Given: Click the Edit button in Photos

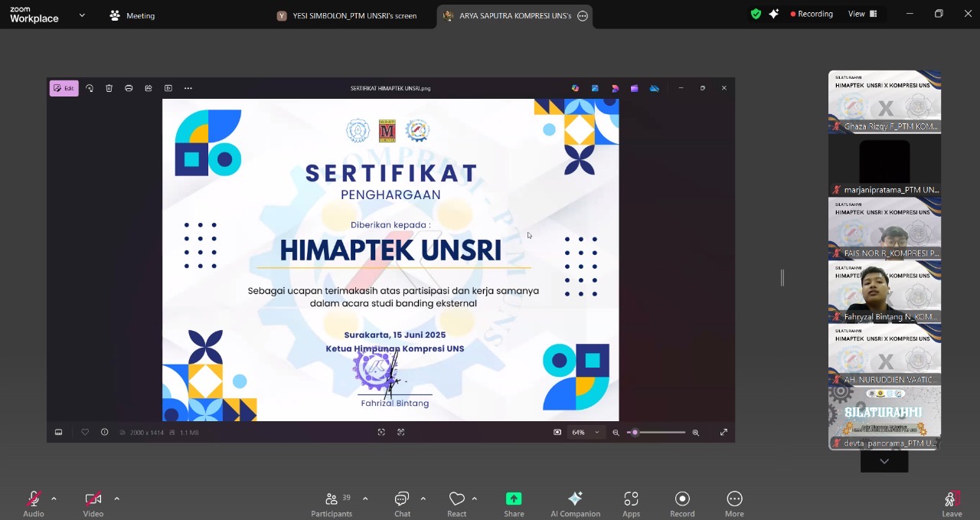Looking at the screenshot, I should tap(64, 88).
